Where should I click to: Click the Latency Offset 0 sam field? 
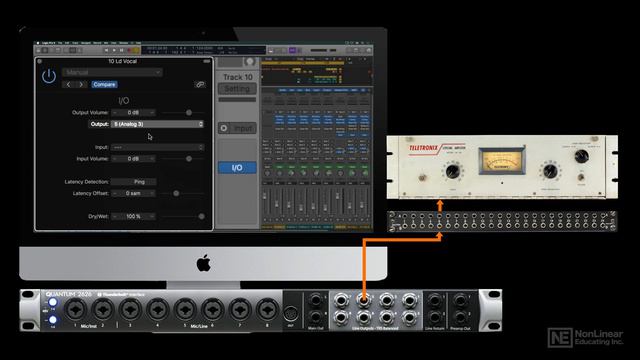click(133, 193)
